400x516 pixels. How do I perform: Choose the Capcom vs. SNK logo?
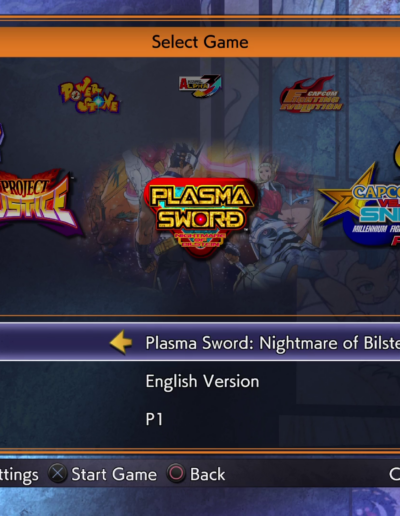[x=360, y=205]
